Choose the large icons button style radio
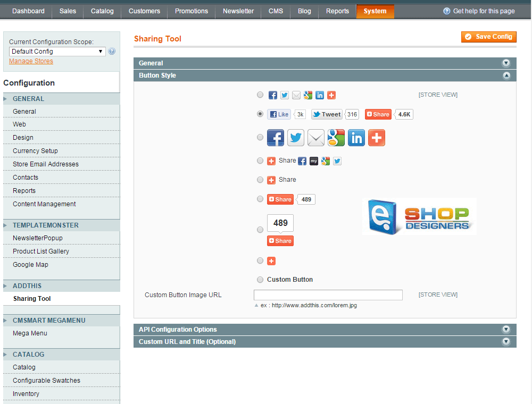Image resolution: width=532 pixels, height=404 pixels. click(x=260, y=137)
